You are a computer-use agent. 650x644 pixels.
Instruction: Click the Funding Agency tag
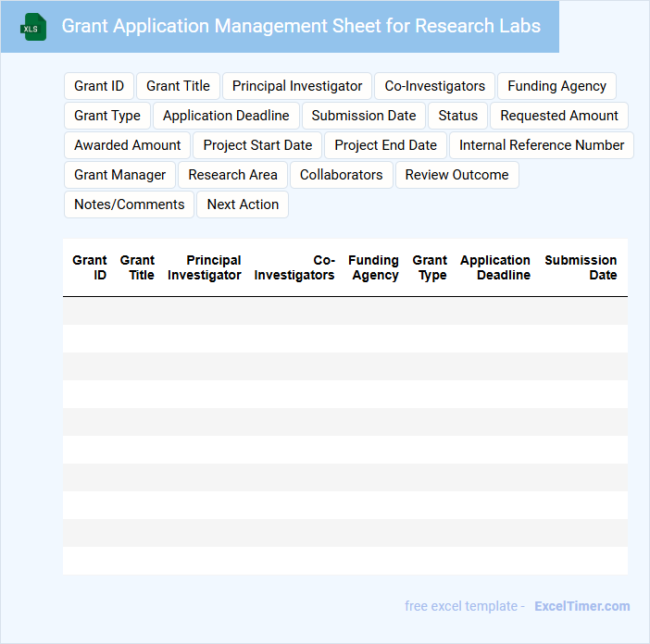coord(556,86)
